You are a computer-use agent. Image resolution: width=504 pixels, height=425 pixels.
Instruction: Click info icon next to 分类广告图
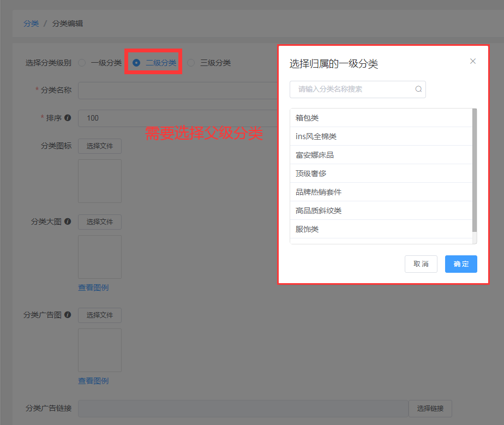(68, 314)
